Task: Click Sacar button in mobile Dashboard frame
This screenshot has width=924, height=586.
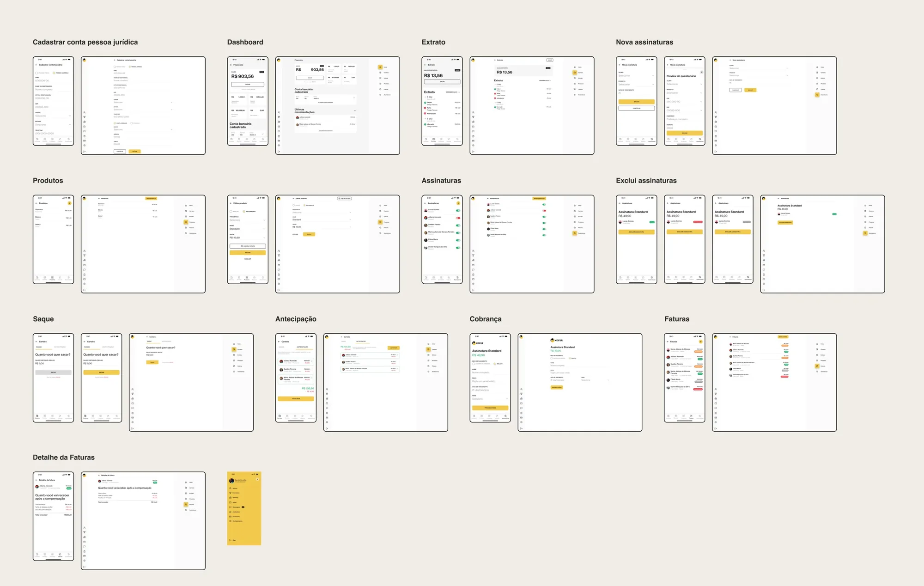Action: pyautogui.click(x=248, y=85)
